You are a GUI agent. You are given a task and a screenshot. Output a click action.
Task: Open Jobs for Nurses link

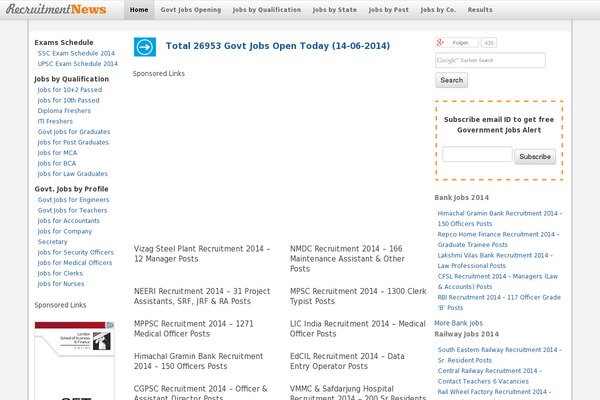point(61,284)
